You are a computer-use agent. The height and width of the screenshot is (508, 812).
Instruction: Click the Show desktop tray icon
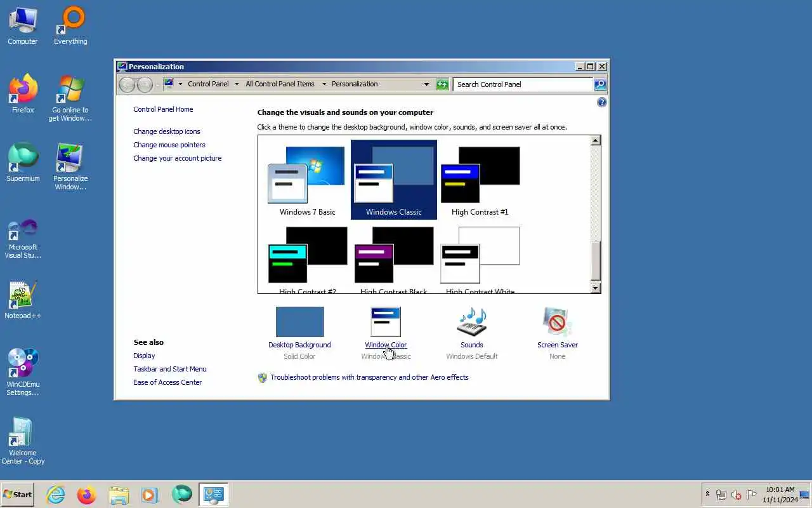click(805, 495)
